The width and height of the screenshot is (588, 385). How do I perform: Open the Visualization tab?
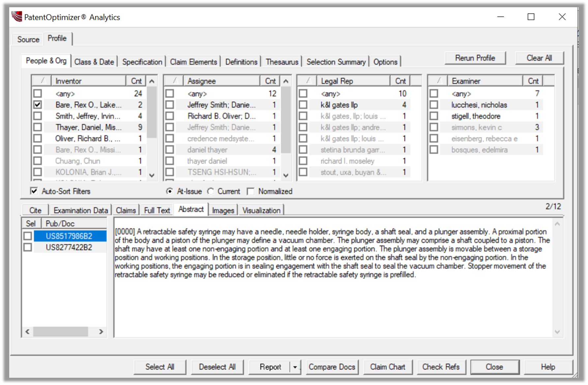[x=261, y=210]
